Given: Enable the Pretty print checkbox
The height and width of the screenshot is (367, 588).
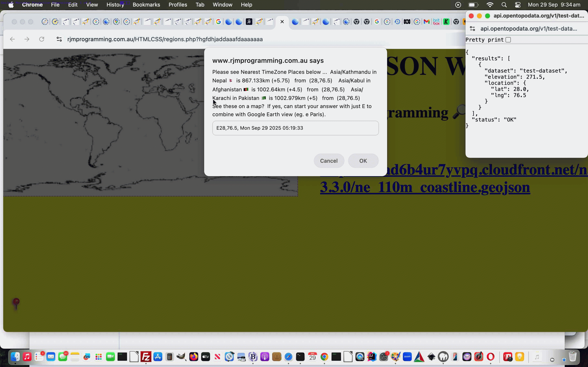Looking at the screenshot, I should [x=508, y=40].
